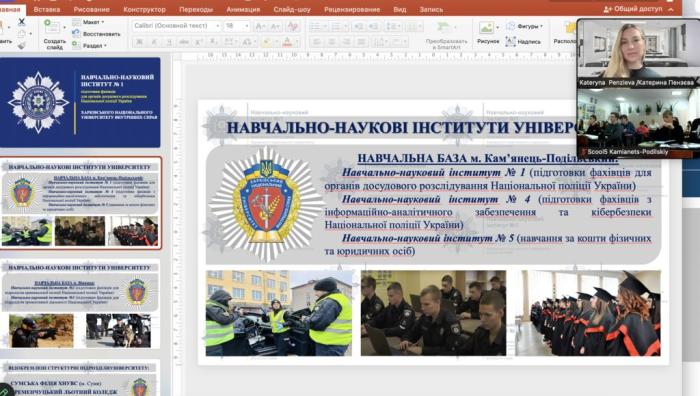Click the Copy icon in the clipboard group
Viewport: 700px width, 396px height.
click(x=21, y=33)
